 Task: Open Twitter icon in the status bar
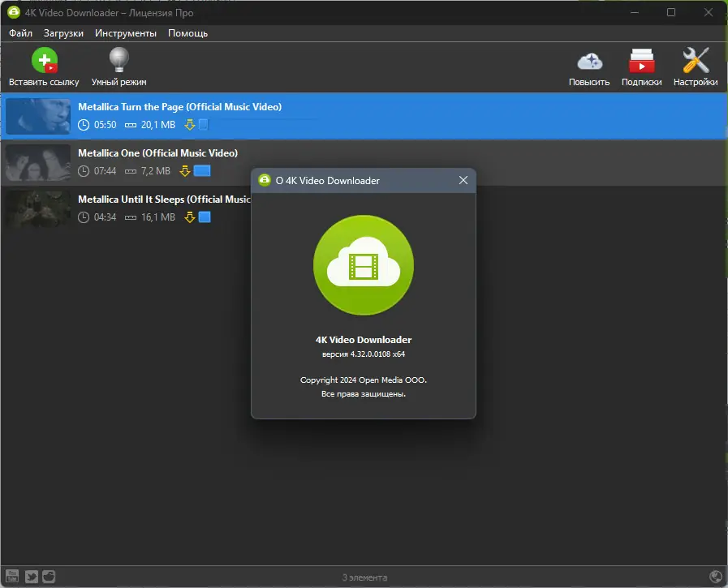(31, 577)
